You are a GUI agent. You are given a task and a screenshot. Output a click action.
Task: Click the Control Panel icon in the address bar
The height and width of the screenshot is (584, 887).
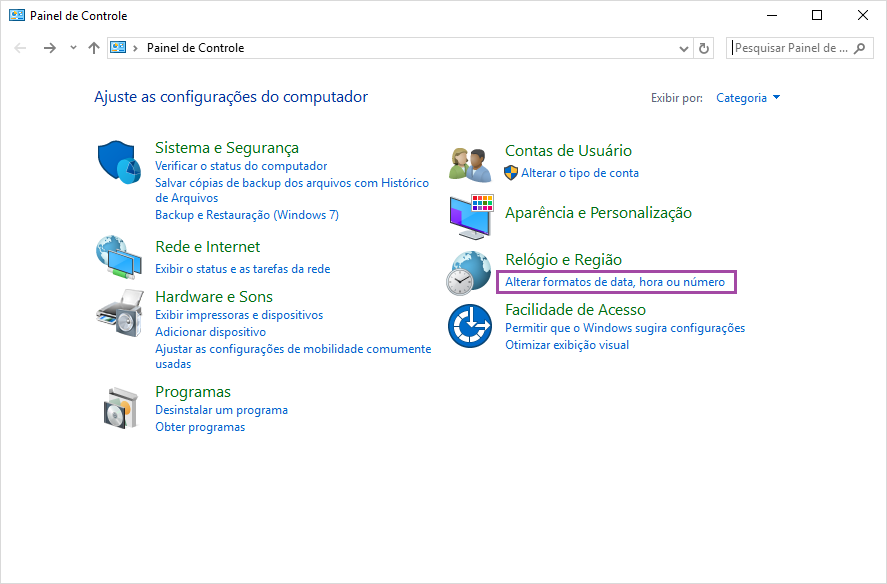click(118, 48)
